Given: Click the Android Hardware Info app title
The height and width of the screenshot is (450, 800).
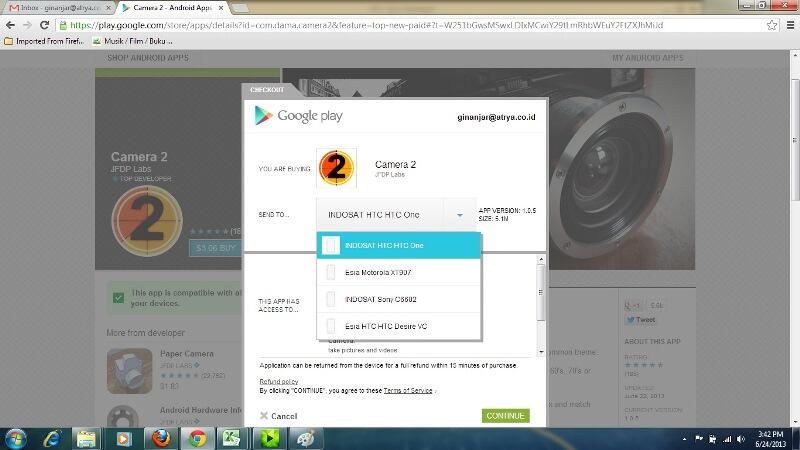Looking at the screenshot, I should click(201, 410).
